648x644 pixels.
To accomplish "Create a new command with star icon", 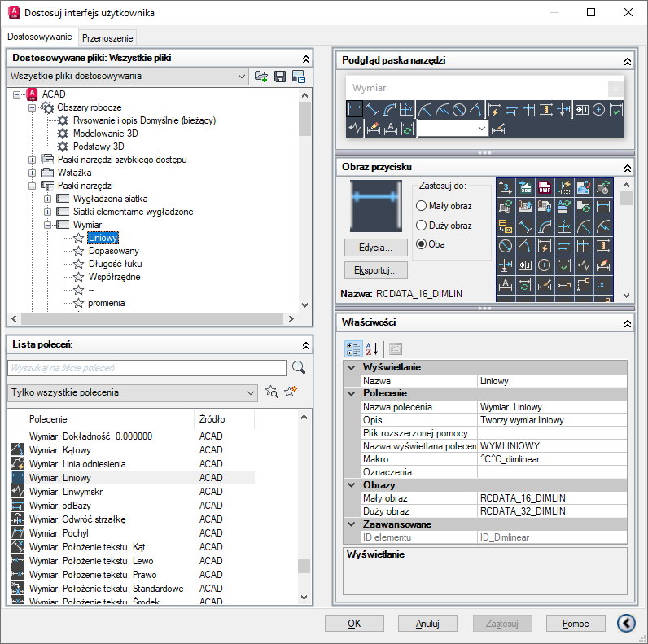I will (291, 392).
